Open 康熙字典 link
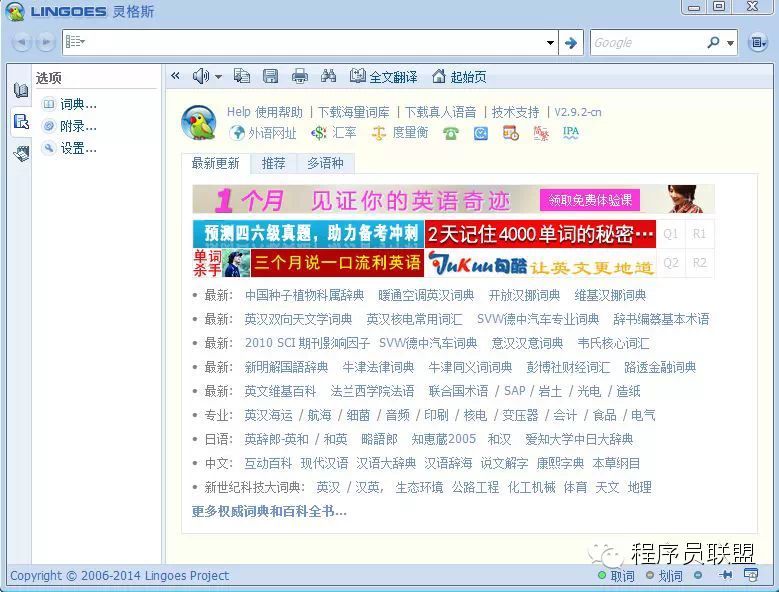779x592 pixels. [x=560, y=463]
